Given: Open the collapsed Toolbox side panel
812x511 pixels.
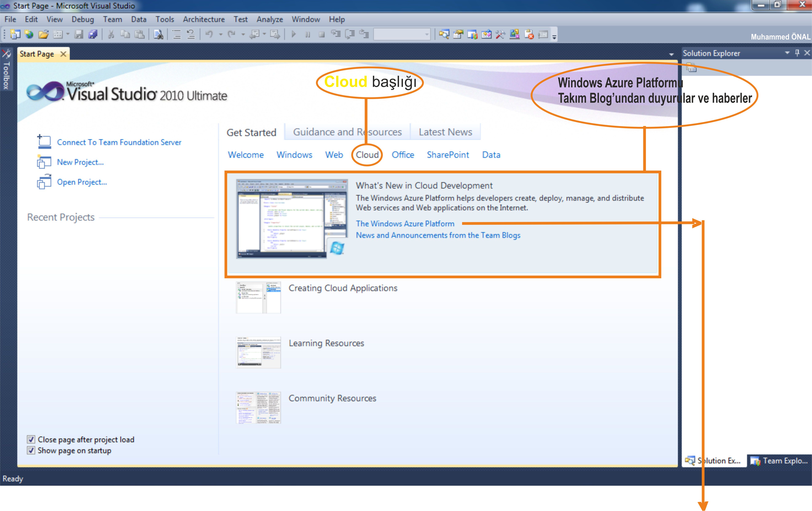Looking at the screenshot, I should coord(6,75).
